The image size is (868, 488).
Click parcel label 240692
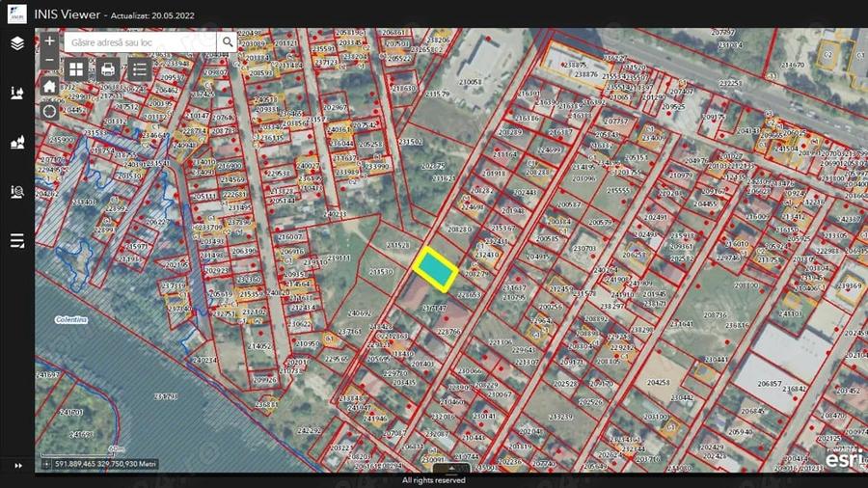[x=360, y=313]
